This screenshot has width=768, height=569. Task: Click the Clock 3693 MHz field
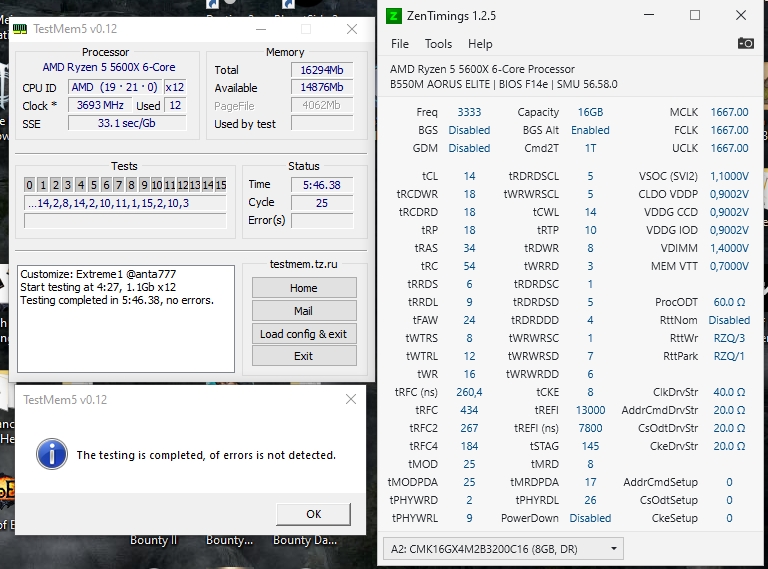pyautogui.click(x=100, y=105)
